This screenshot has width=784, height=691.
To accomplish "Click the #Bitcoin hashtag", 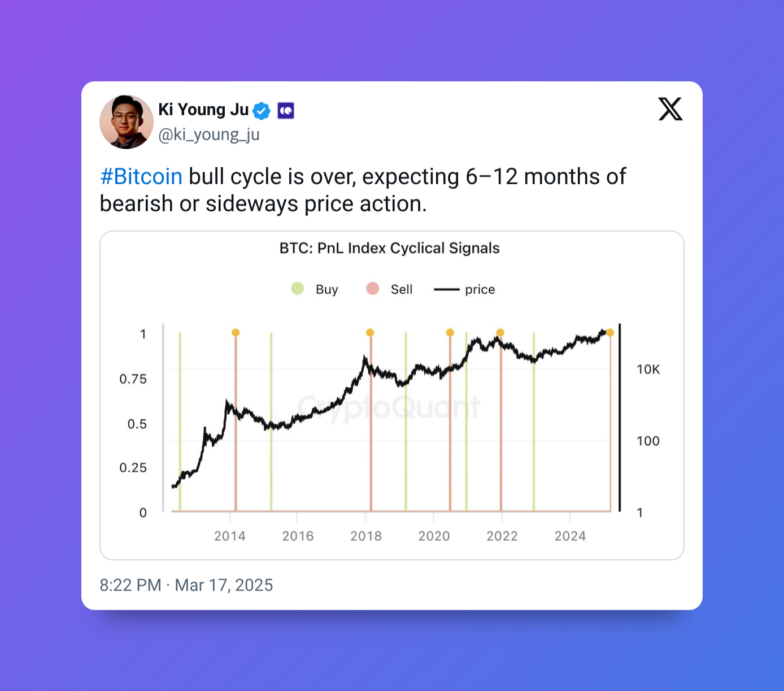I will [x=141, y=177].
